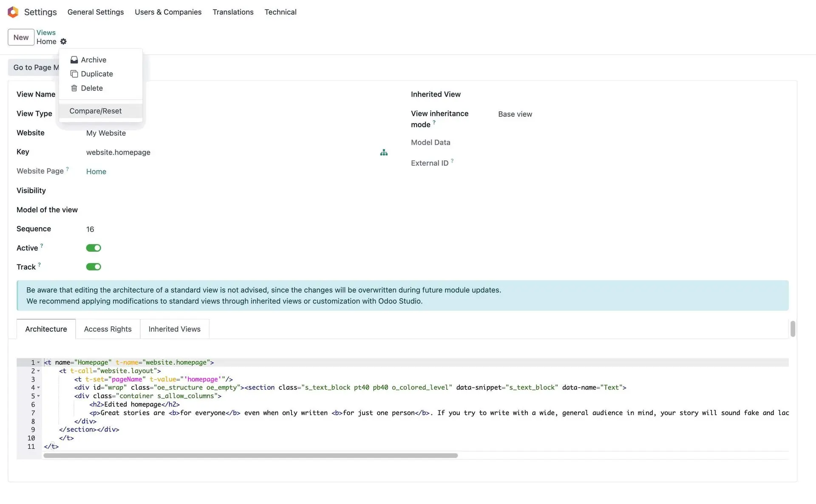816x504 pixels.
Task: Click help question mark next to Website Page
Action: pos(68,169)
